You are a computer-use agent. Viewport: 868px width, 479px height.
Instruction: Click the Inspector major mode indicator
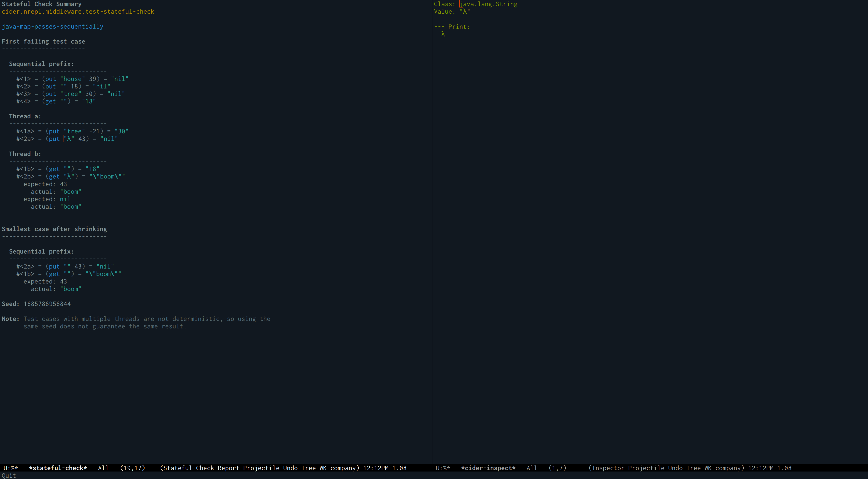click(x=608, y=468)
